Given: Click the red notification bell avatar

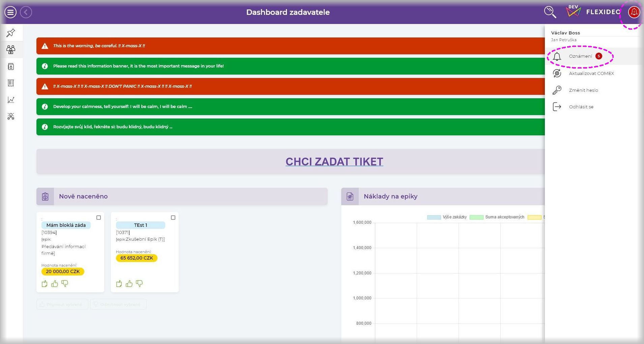Looking at the screenshot, I should click(x=634, y=12).
